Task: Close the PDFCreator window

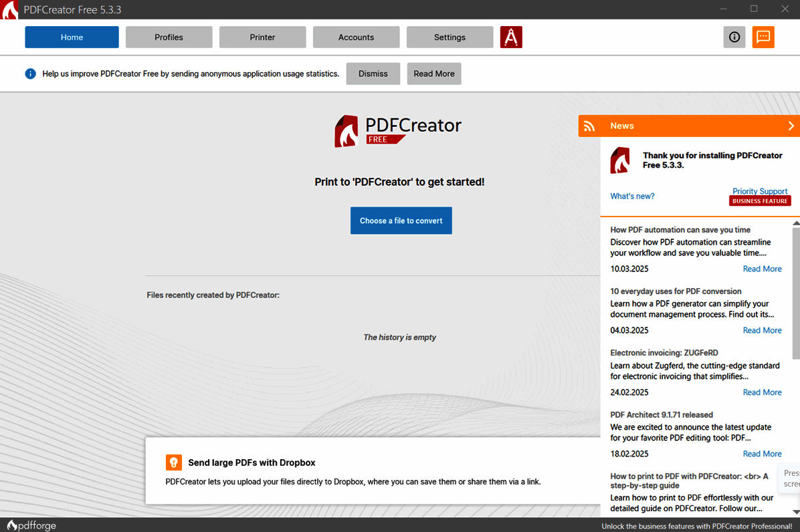Action: (785, 9)
